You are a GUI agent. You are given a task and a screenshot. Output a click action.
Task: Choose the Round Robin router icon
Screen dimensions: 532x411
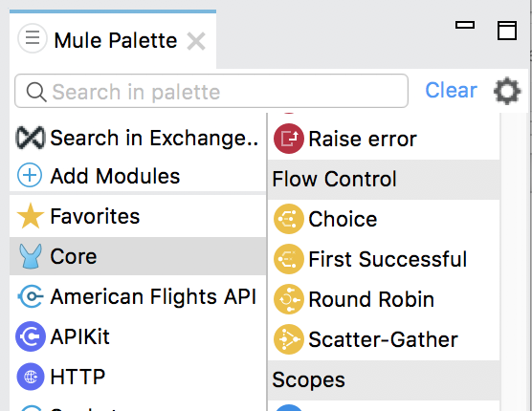pyautogui.click(x=288, y=299)
